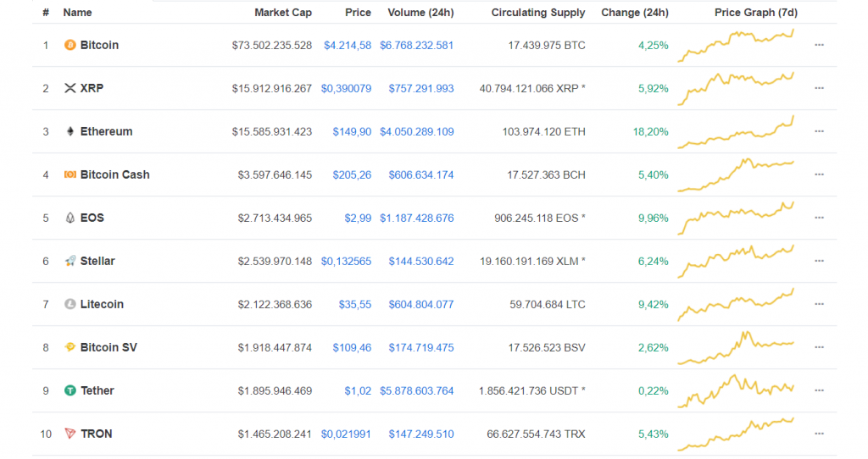Sort by the Volume (24h) column header
868x459 pixels.
[420, 12]
